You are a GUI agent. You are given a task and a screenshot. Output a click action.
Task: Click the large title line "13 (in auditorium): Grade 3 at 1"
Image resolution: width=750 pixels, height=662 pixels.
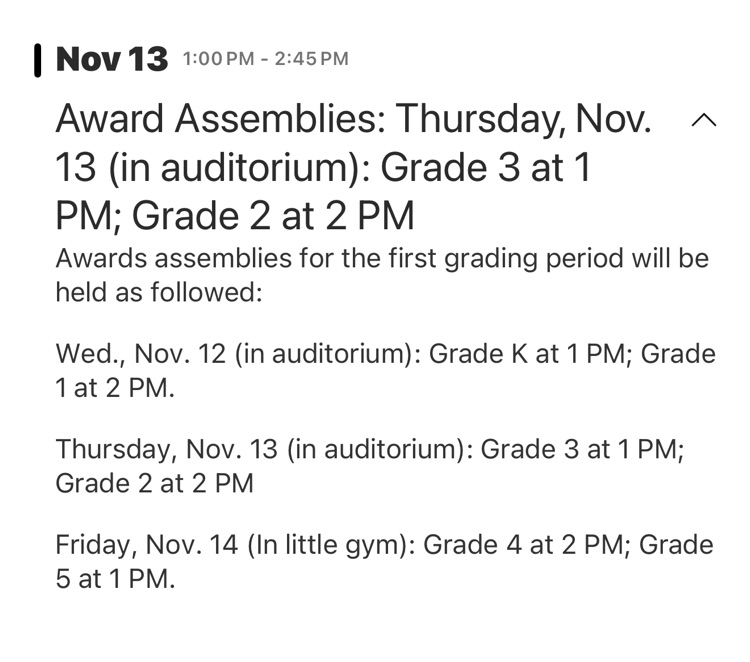tap(322, 168)
